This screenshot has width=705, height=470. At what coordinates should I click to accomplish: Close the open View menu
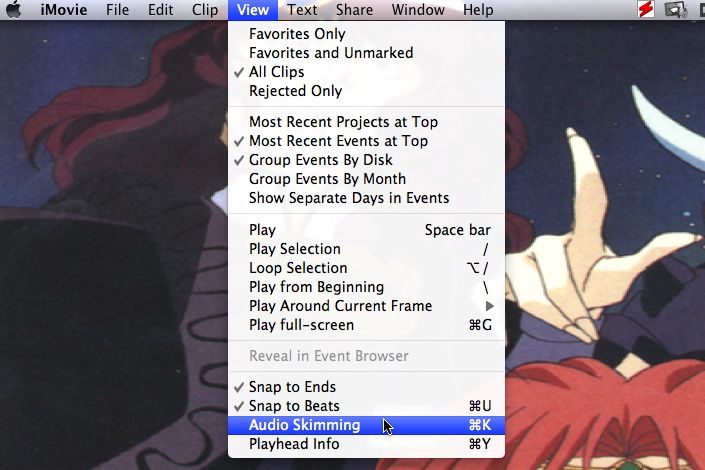point(253,9)
